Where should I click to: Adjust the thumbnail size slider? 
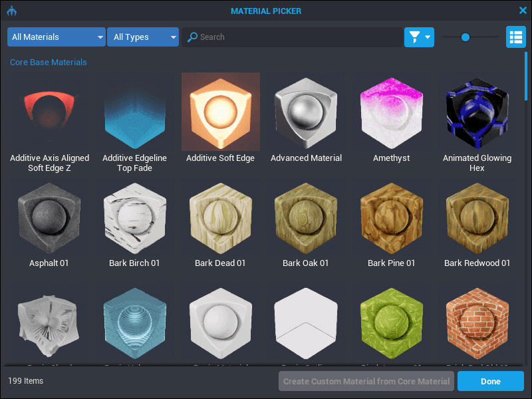[x=465, y=37]
